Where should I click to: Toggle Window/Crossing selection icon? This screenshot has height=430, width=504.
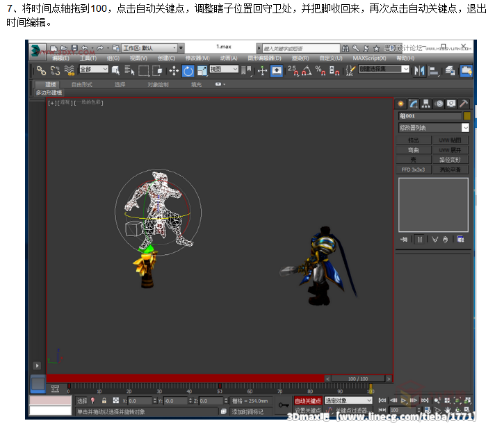157,70
